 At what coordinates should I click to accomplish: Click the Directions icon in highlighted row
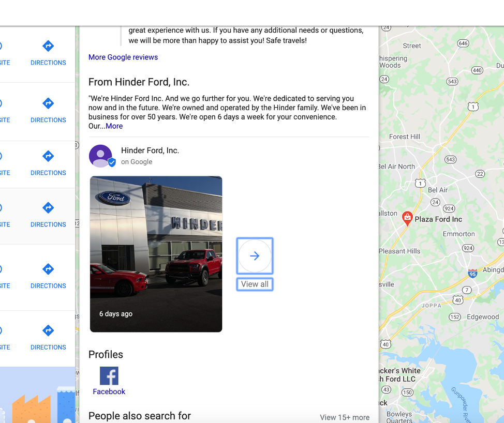48,208
